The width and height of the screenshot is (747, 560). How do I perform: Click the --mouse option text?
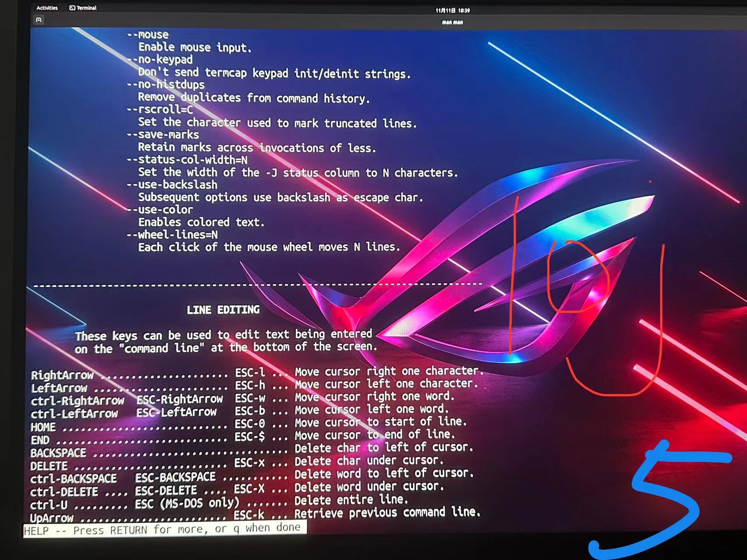click(x=148, y=35)
